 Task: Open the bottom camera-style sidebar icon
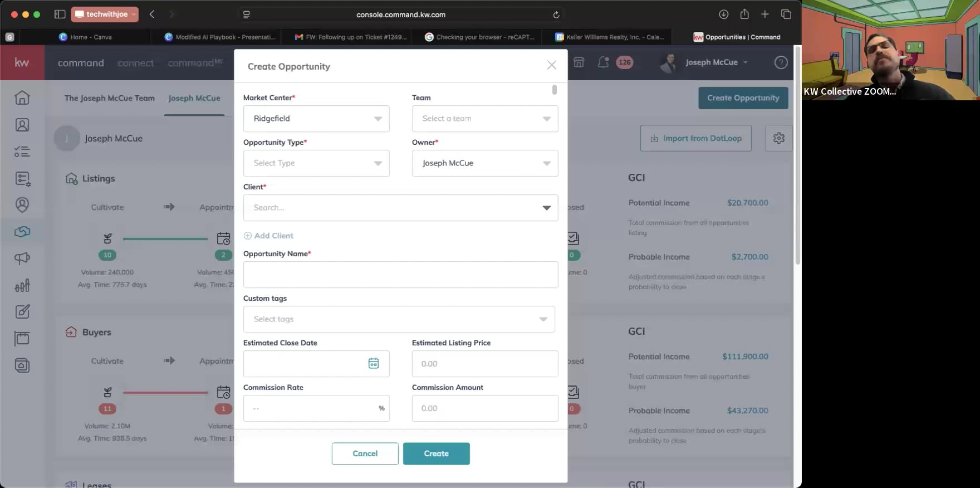coord(22,365)
